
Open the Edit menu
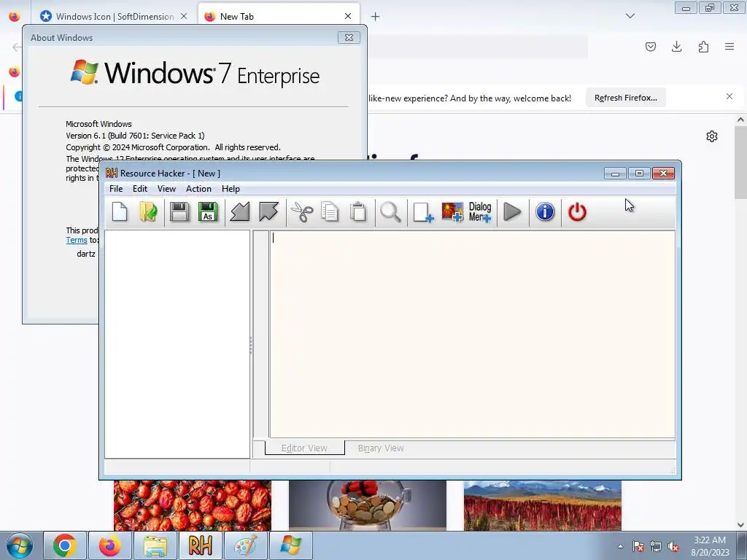tap(139, 189)
